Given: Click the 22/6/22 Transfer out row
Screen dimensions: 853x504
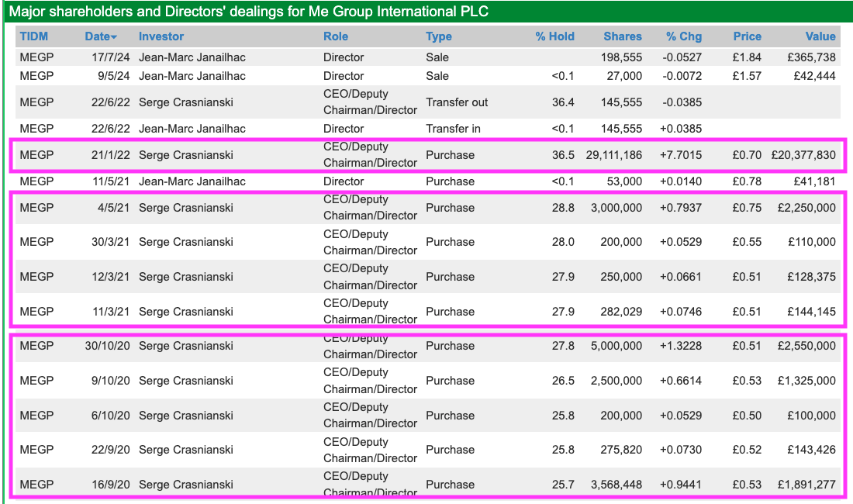Looking at the screenshot, I should pos(427,102).
